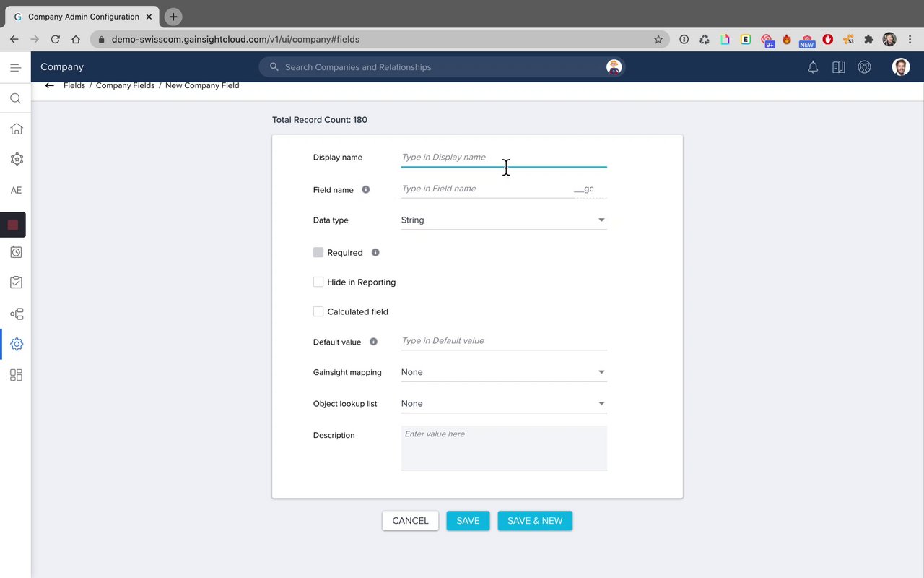The height and width of the screenshot is (578, 924).
Task: Go to Home via sidebar house icon
Action: coord(16,129)
